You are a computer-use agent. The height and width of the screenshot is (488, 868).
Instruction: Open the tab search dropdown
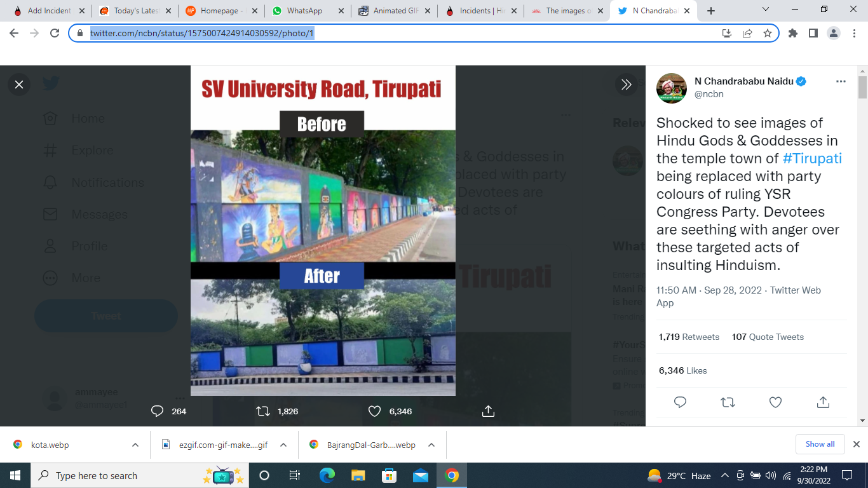766,10
